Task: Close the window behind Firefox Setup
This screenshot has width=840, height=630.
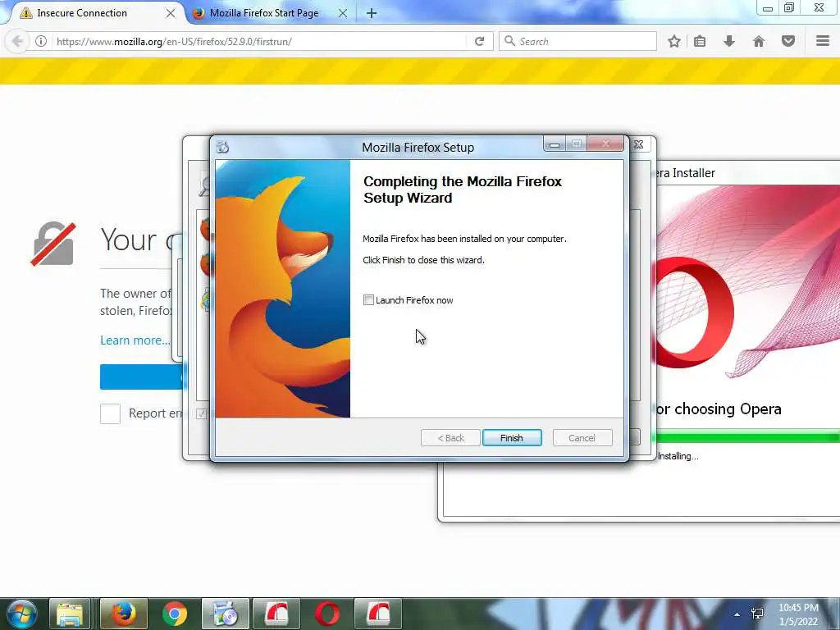Action: coord(638,144)
